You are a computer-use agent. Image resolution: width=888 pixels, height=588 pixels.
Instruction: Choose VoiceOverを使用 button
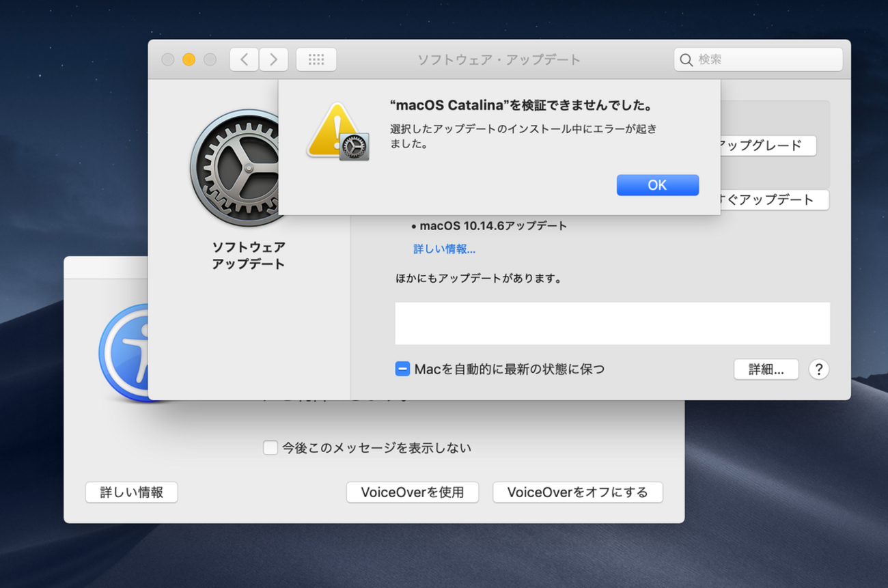click(x=413, y=492)
